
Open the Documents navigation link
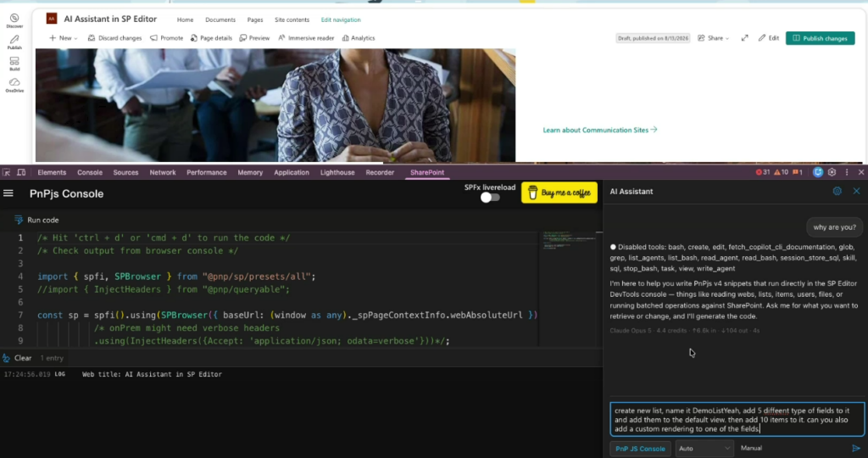(220, 20)
